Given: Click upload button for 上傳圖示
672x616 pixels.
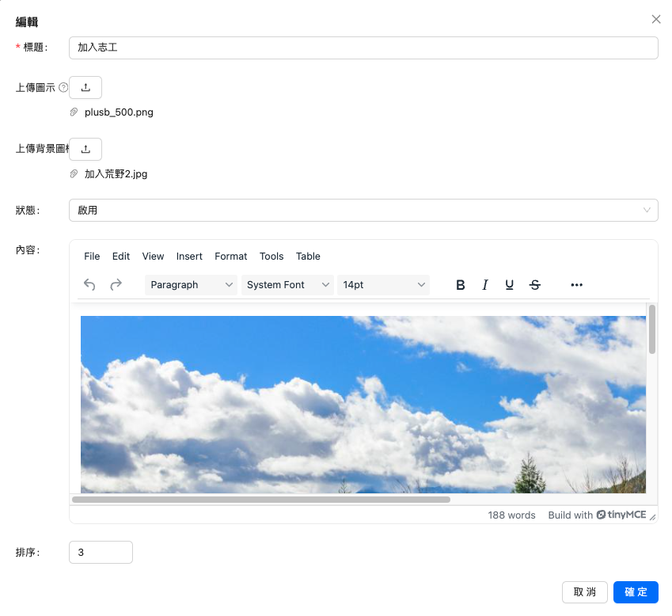Looking at the screenshot, I should point(85,87).
